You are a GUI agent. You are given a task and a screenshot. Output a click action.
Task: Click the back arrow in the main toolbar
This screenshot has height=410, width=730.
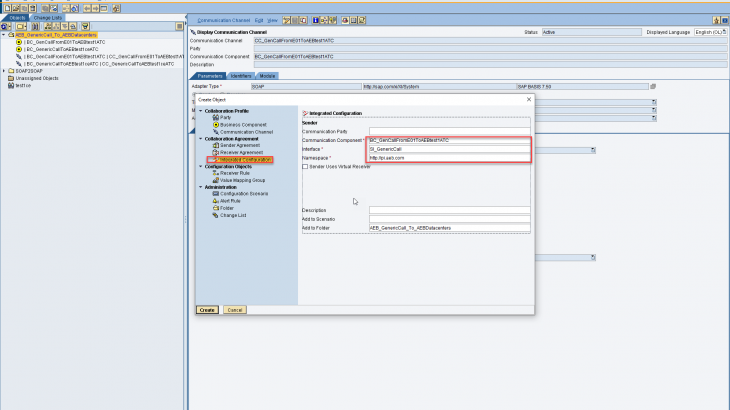(87, 8)
